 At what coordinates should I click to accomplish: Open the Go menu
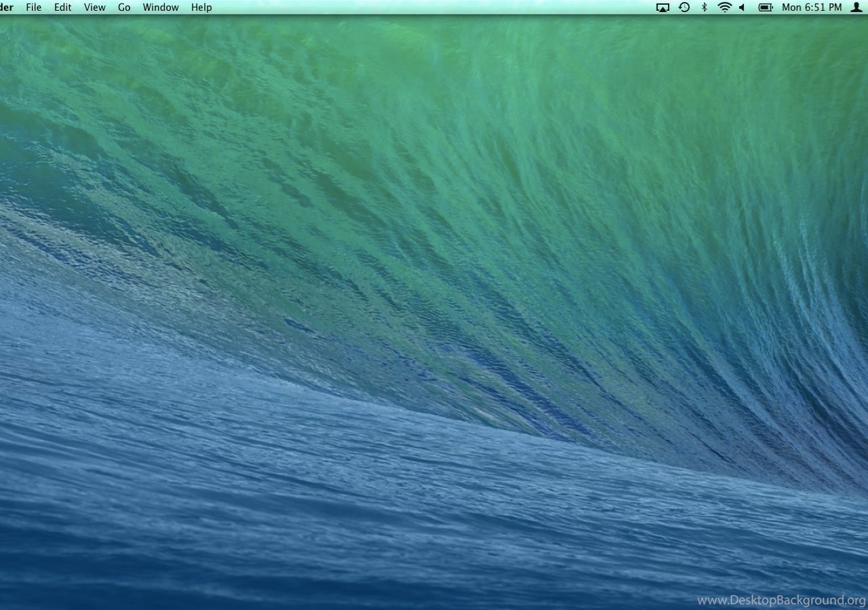click(x=124, y=7)
